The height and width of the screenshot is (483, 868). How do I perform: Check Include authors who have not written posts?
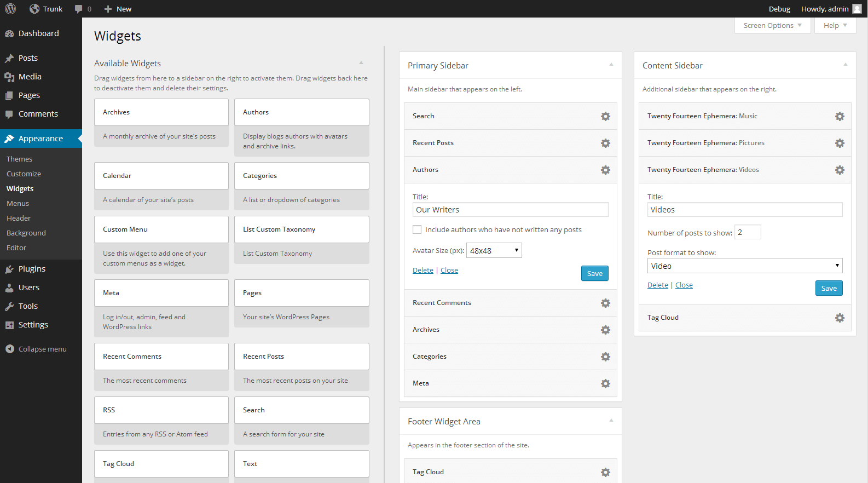pyautogui.click(x=417, y=229)
